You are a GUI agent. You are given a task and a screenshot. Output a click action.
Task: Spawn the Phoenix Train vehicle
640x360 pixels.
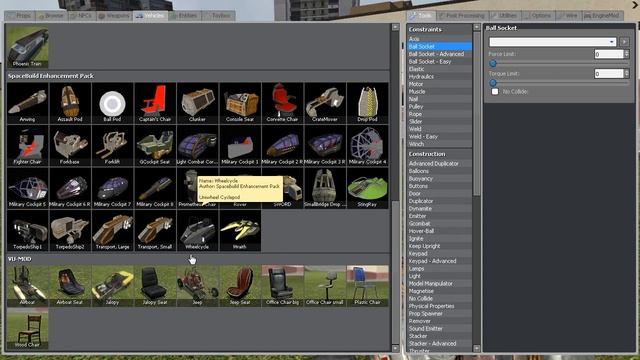pyautogui.click(x=27, y=47)
